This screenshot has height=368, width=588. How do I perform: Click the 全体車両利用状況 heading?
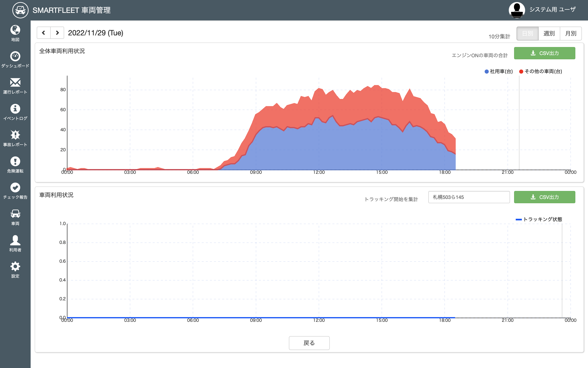[62, 51]
